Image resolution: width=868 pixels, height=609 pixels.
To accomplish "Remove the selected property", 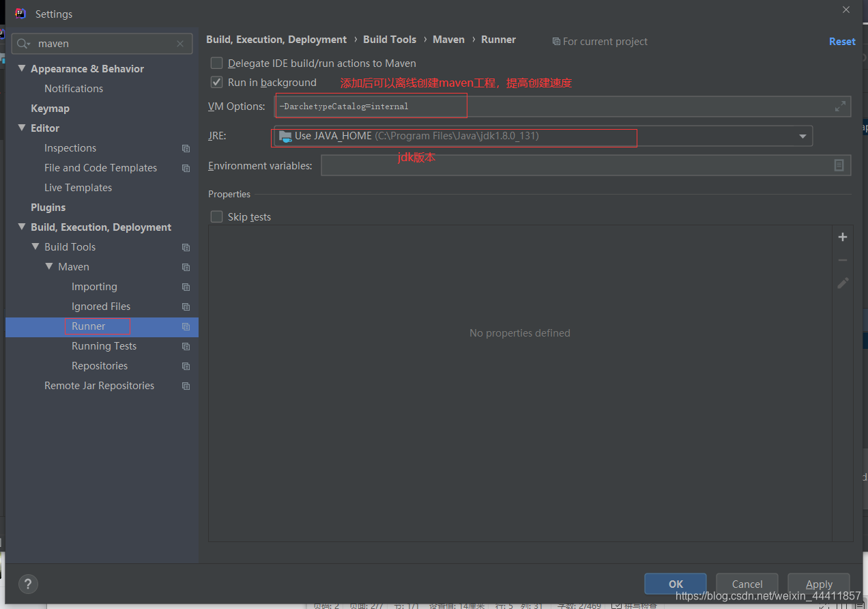I will point(843,260).
